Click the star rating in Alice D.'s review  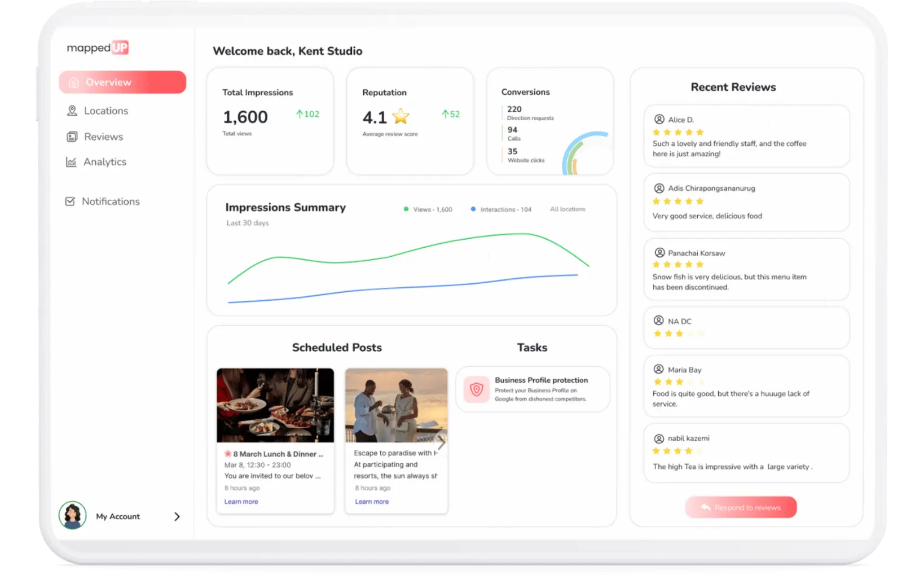678,133
